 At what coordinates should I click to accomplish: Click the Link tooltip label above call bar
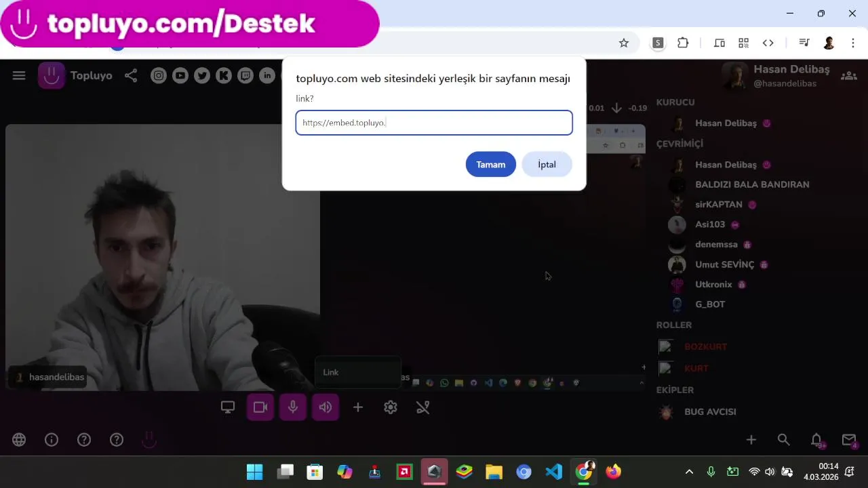coord(358,372)
